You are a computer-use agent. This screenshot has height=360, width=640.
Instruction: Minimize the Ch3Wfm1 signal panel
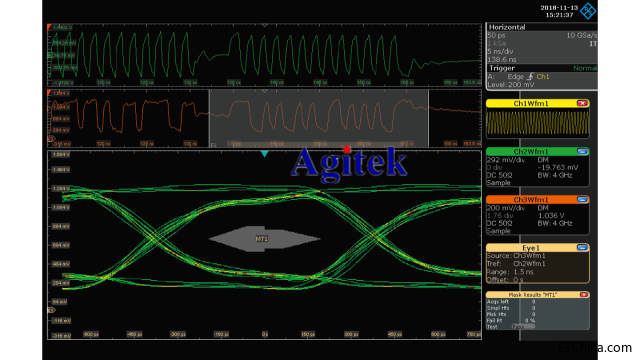[x=582, y=200]
